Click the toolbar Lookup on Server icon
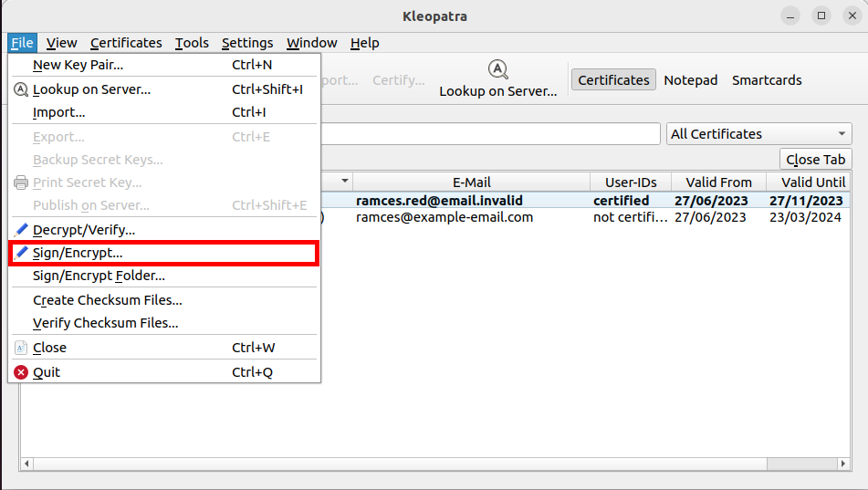Viewport: 868px width, 490px height. coord(498,69)
